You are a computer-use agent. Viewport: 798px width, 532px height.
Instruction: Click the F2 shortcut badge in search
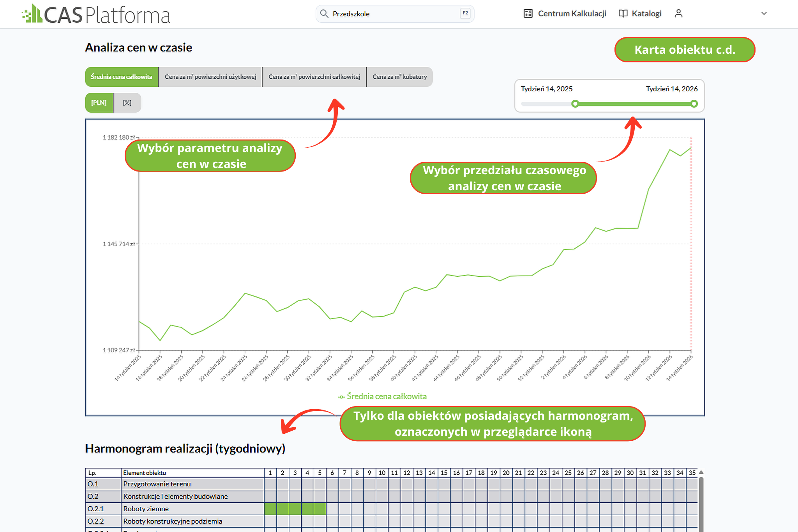coord(465,13)
